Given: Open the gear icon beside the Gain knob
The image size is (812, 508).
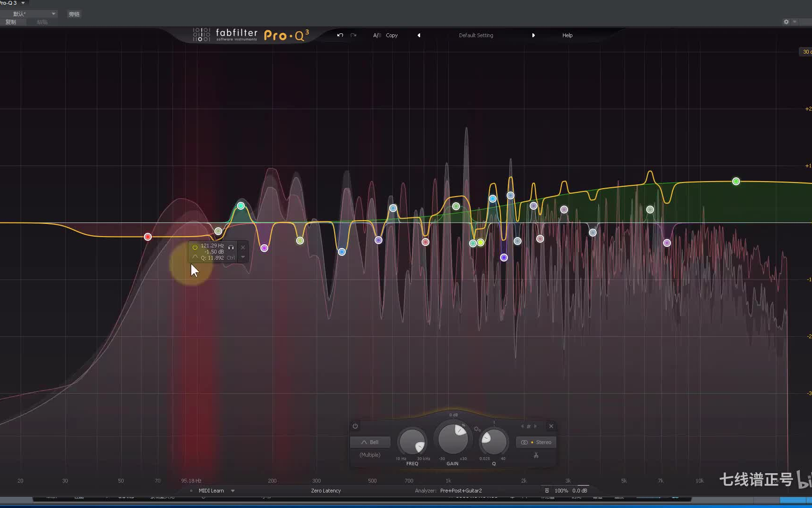Looking at the screenshot, I should click(x=477, y=429).
